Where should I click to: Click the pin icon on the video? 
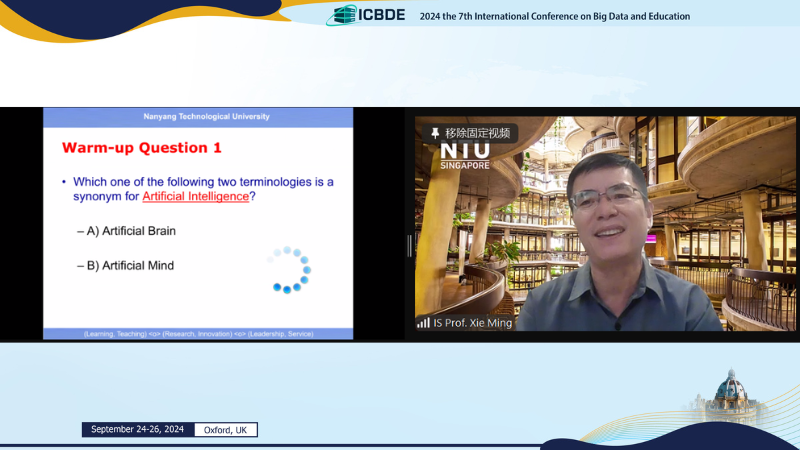pos(435,133)
